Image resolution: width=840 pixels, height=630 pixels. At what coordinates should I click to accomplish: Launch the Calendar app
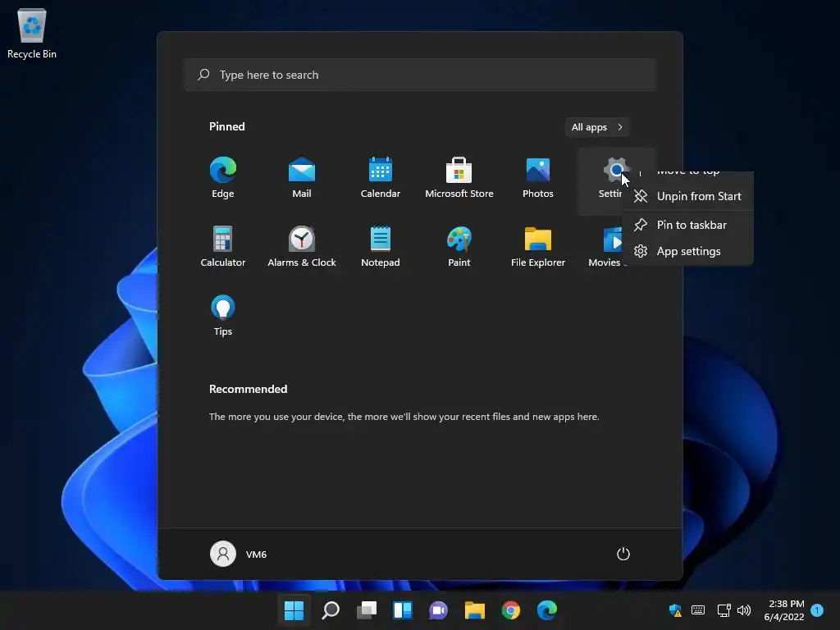pos(381,177)
